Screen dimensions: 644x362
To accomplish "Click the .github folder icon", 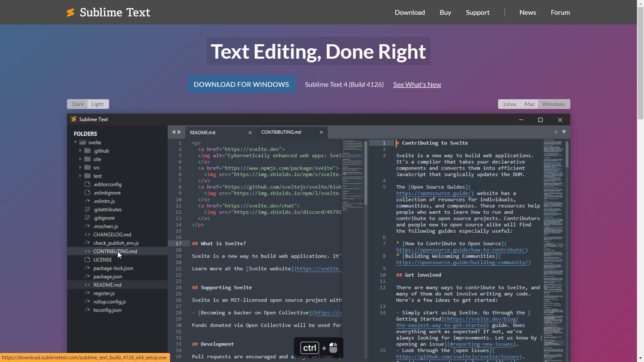I will [x=88, y=151].
